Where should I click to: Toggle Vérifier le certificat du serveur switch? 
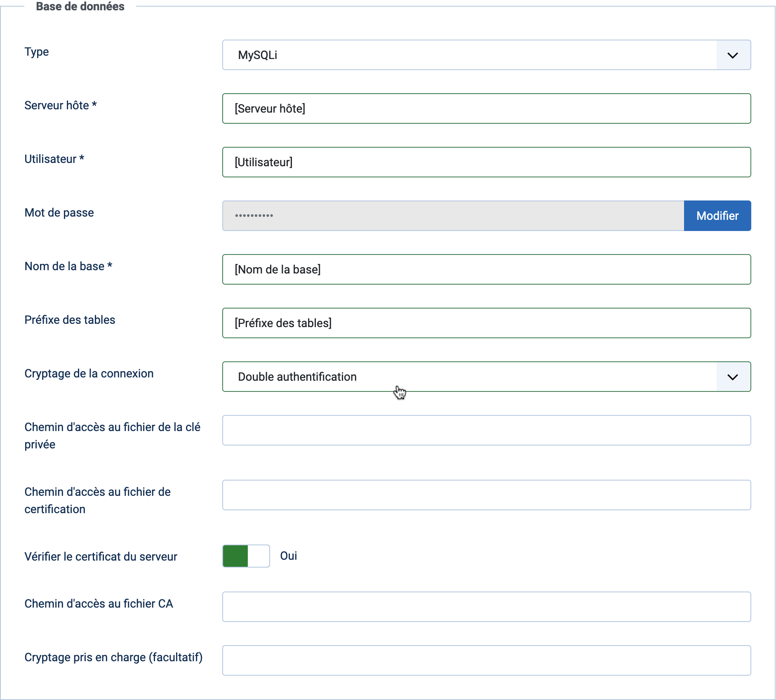pyautogui.click(x=246, y=556)
